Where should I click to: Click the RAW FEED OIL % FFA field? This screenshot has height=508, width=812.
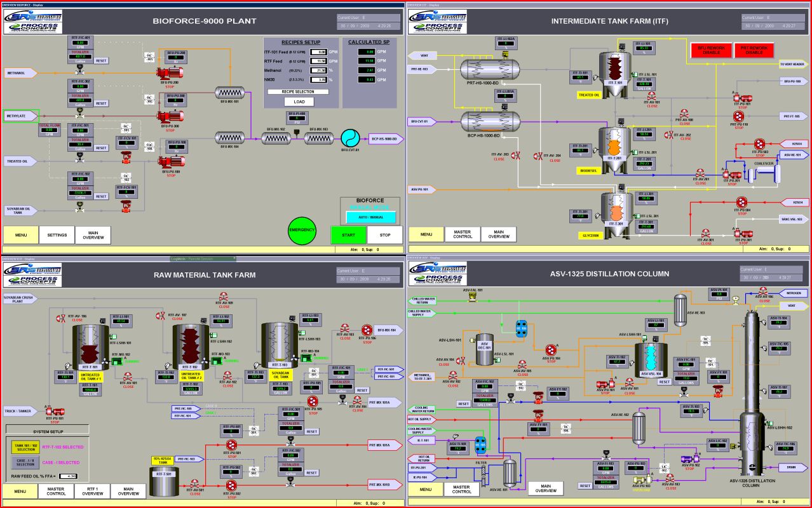[68, 476]
